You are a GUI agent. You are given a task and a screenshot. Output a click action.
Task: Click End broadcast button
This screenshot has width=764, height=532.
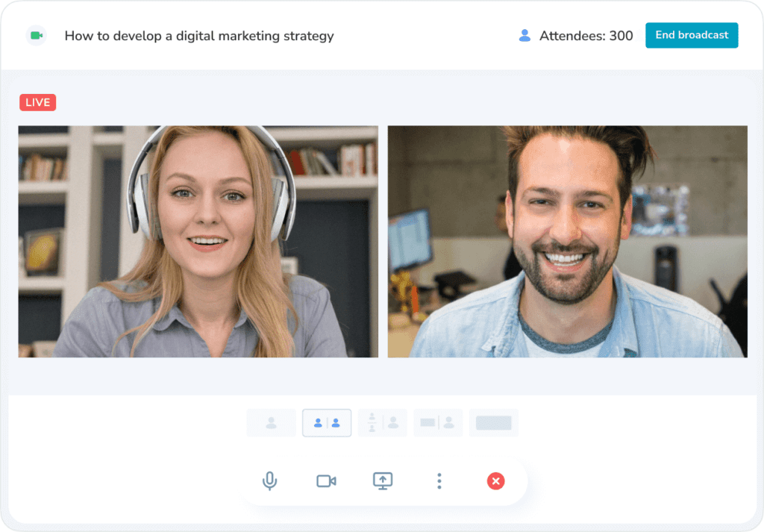pyautogui.click(x=691, y=35)
